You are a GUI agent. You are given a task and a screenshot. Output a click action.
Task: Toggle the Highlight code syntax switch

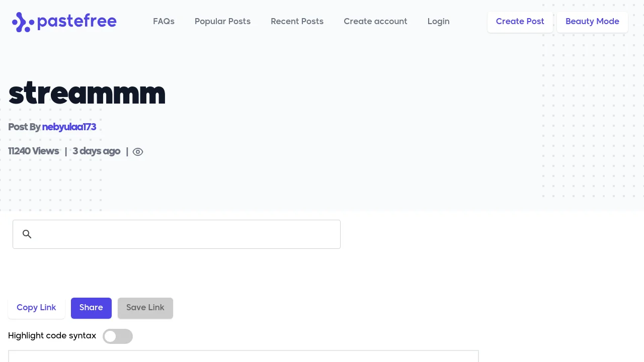point(118,336)
